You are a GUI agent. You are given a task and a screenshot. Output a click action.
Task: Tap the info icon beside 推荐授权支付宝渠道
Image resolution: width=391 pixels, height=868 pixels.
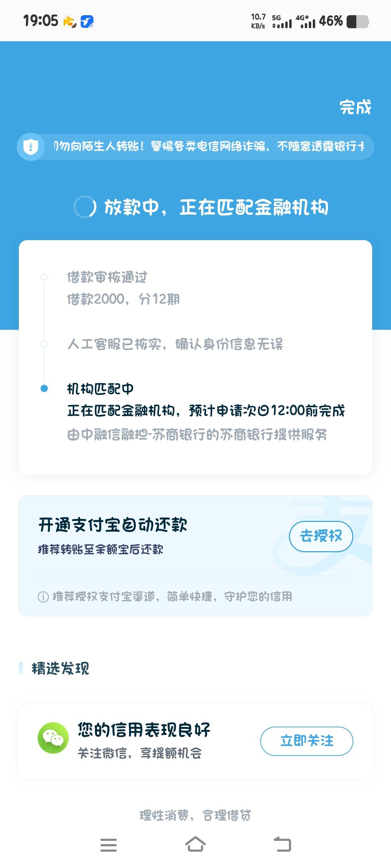pyautogui.click(x=43, y=597)
